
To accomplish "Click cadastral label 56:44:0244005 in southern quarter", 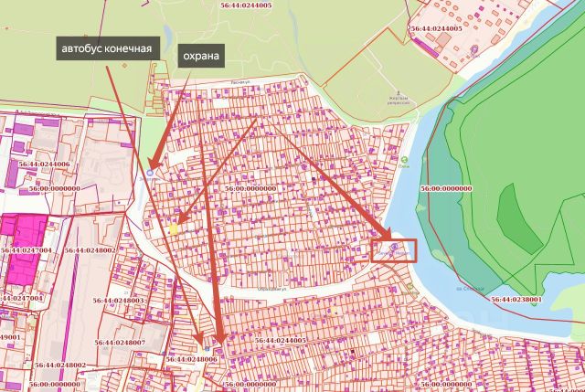I will point(281,340).
